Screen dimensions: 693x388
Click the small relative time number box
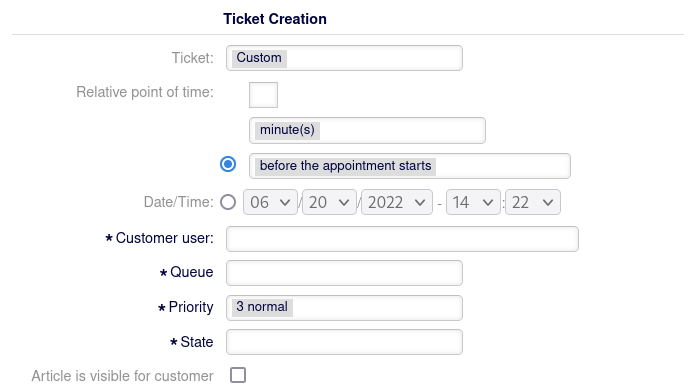coord(263,95)
